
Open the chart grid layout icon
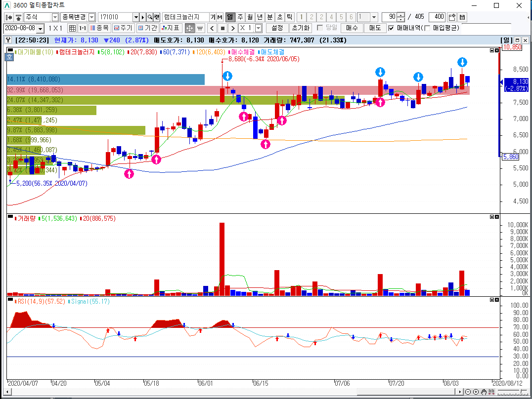tap(72, 28)
